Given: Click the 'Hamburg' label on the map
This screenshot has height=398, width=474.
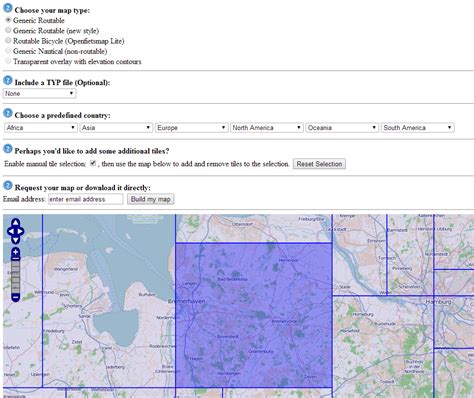Looking at the screenshot, I should click(x=438, y=302).
